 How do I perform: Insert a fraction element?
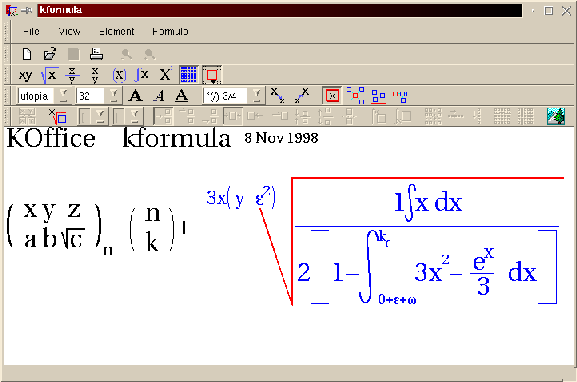pos(72,75)
